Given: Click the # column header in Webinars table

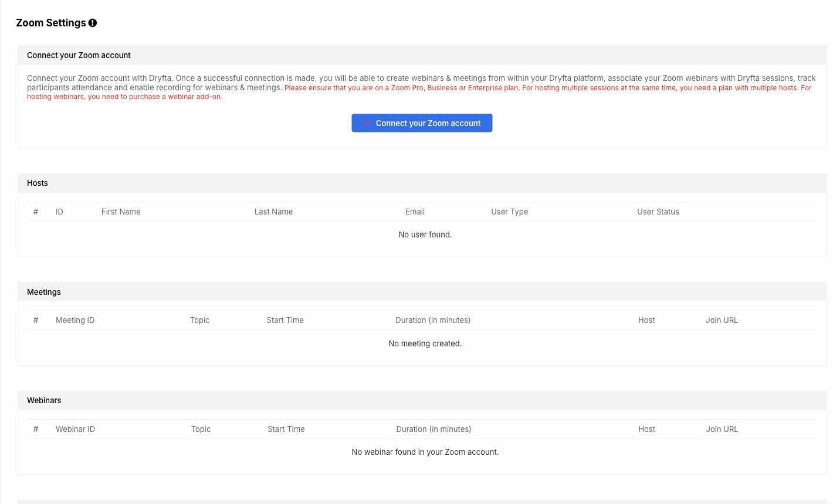Looking at the screenshot, I should click(x=36, y=429).
